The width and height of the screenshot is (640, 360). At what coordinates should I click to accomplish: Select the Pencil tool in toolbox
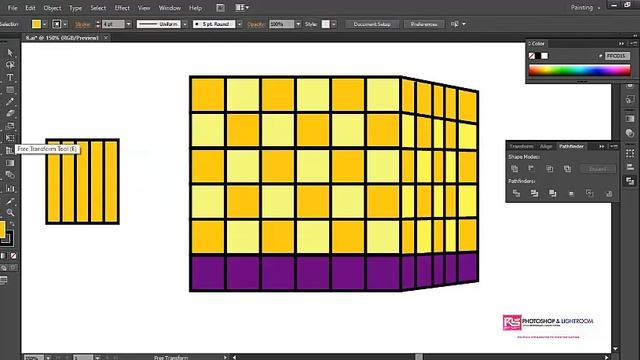click(x=10, y=102)
